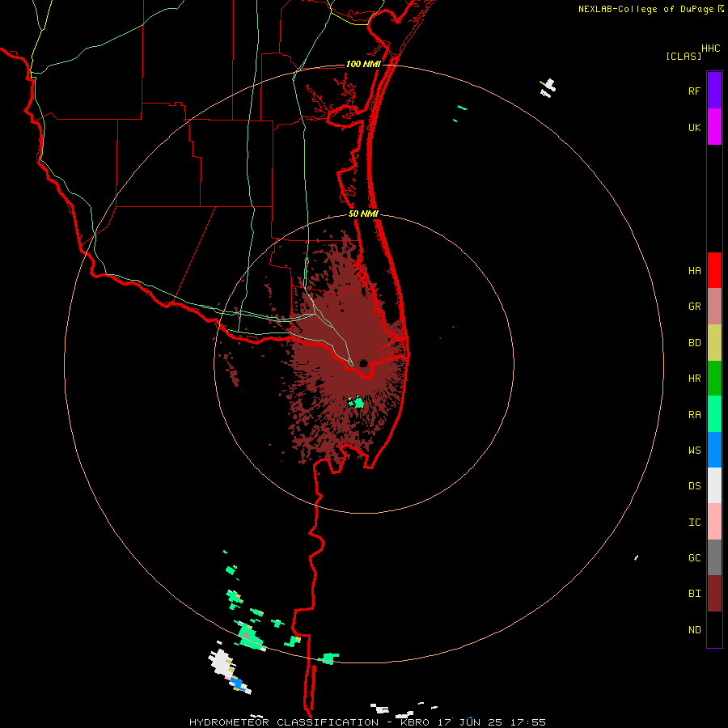Click the RF purple legend swatch
Viewport: 728px width, 728px height.
[x=714, y=91]
